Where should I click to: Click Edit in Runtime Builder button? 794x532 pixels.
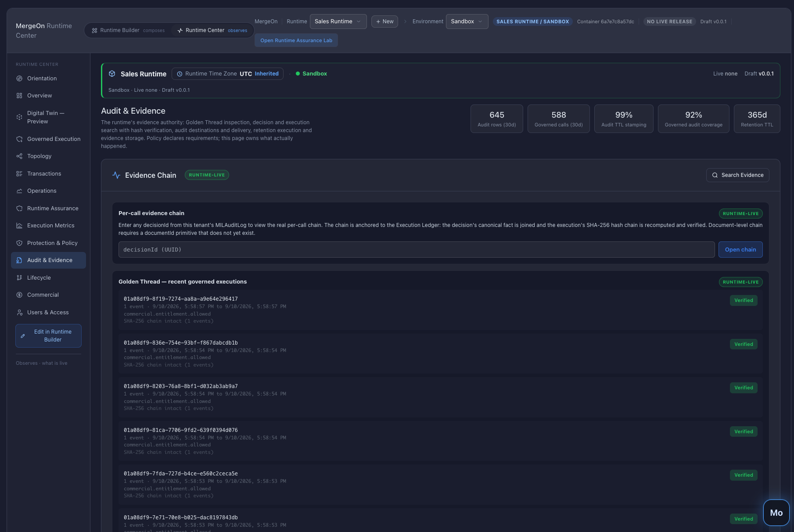click(x=48, y=336)
